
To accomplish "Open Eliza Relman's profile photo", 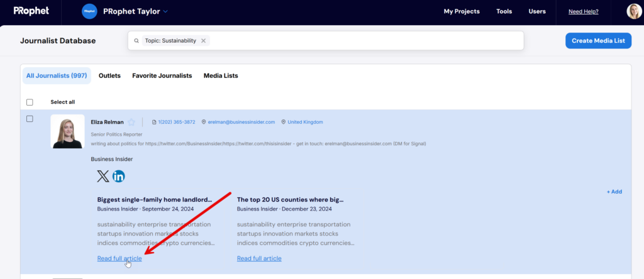I will pyautogui.click(x=67, y=131).
